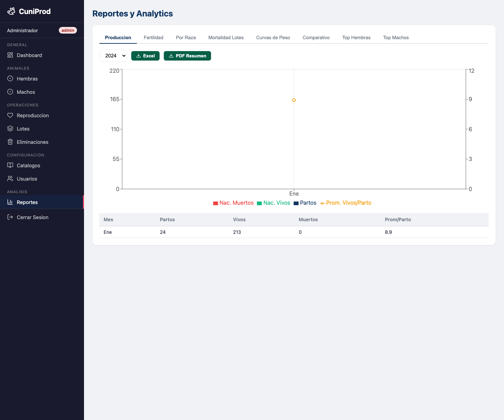Image resolution: width=504 pixels, height=420 pixels.
Task: Toggle Prom. Vivos/Parto orange legend marker
Action: pyautogui.click(x=322, y=203)
